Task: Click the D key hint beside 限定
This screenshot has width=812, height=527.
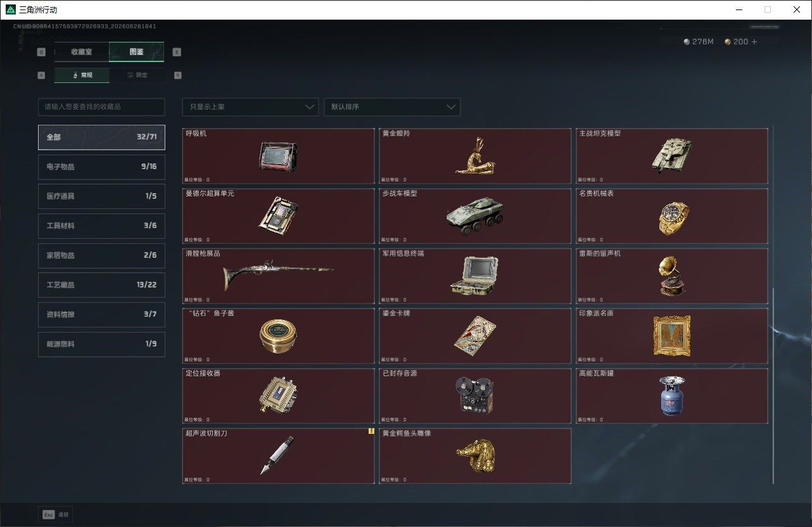Action: (x=177, y=75)
